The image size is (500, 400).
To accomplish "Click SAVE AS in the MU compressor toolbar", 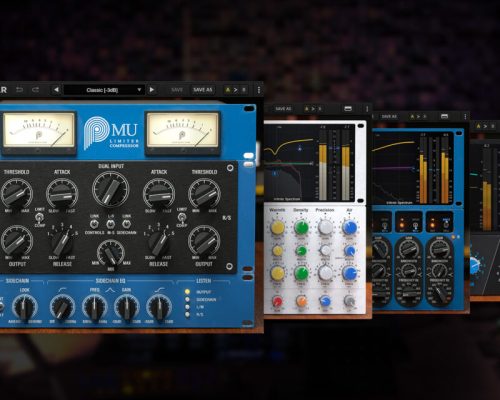I will click(202, 90).
